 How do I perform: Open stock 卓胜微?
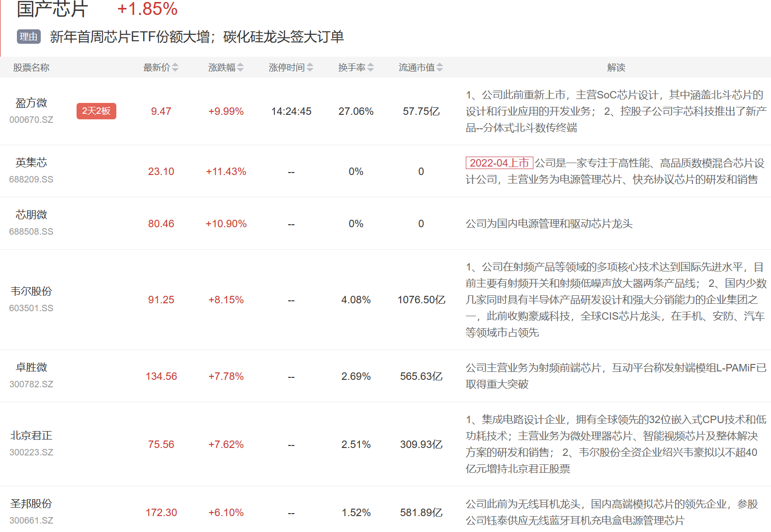(x=31, y=367)
